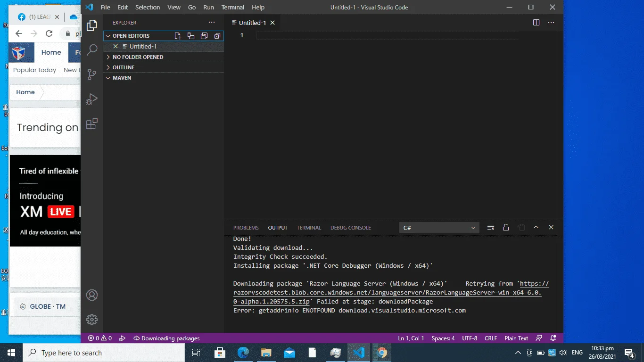The height and width of the screenshot is (362, 644).
Task: Click Home tab in browser window behind
Action: click(51, 52)
